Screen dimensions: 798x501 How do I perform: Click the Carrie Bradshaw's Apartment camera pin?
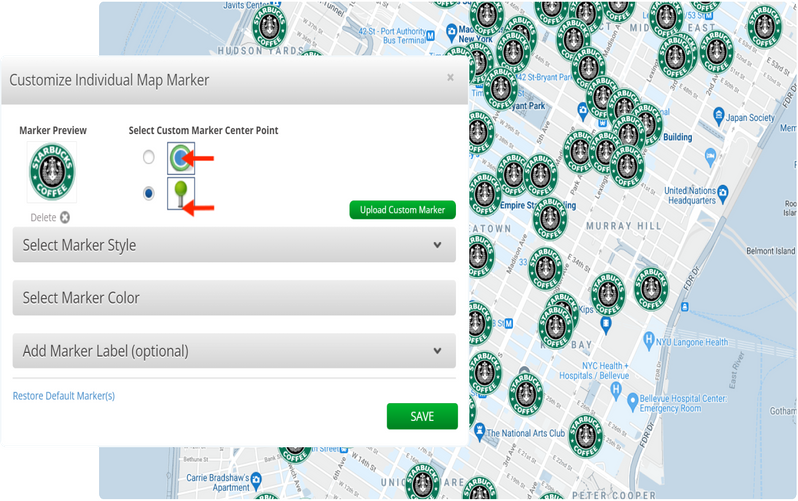pos(256,479)
